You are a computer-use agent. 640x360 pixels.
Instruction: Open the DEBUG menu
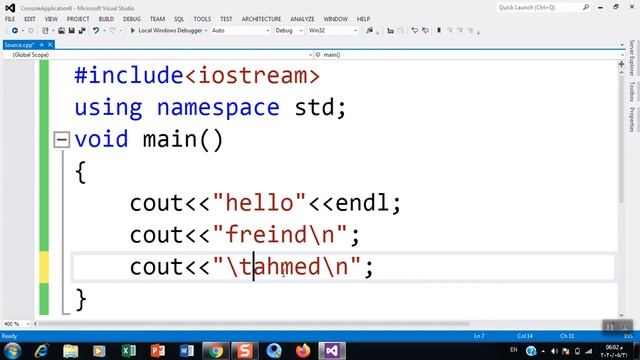(131, 19)
